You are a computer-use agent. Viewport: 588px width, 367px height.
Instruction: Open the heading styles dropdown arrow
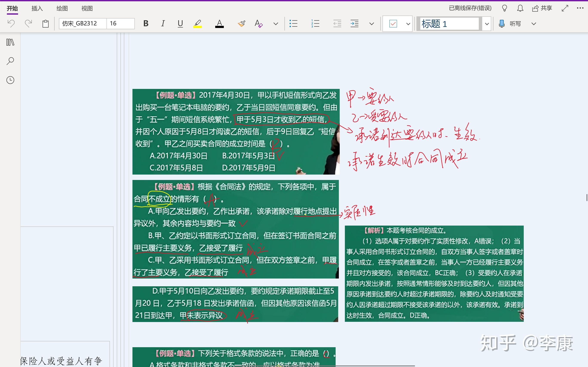(x=487, y=24)
